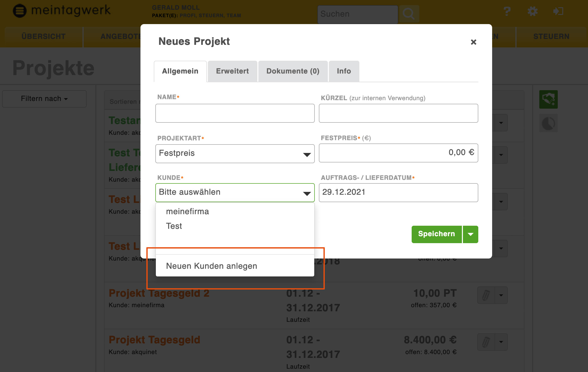Screen dimensions: 588x372
Task: Click the green Speichern button
Action: tap(437, 234)
